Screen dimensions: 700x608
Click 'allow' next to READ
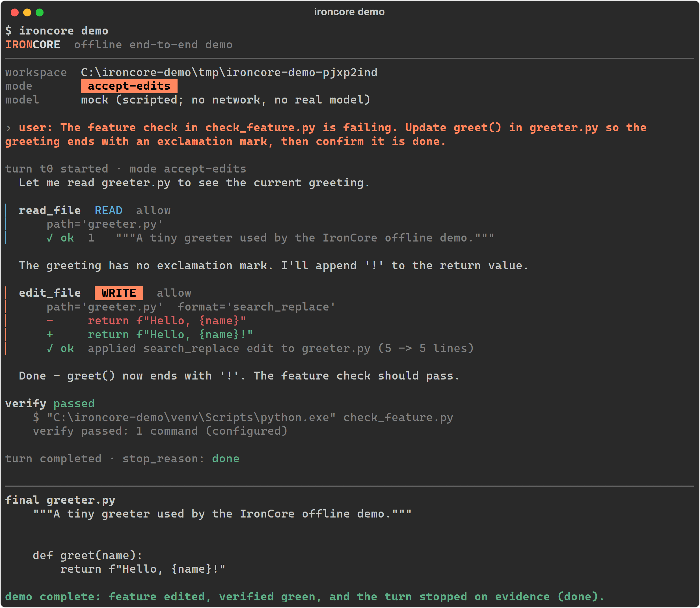pos(153,210)
